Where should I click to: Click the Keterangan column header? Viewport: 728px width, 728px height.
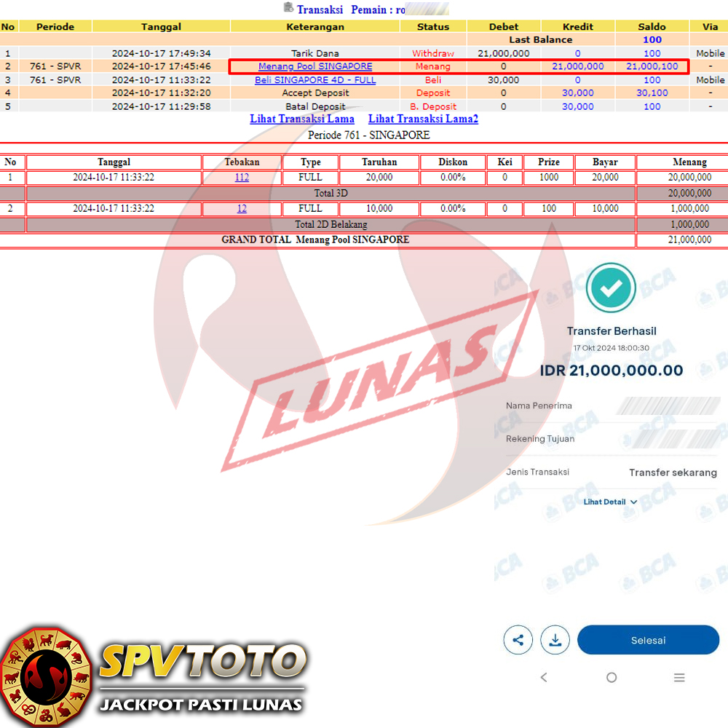315,27
